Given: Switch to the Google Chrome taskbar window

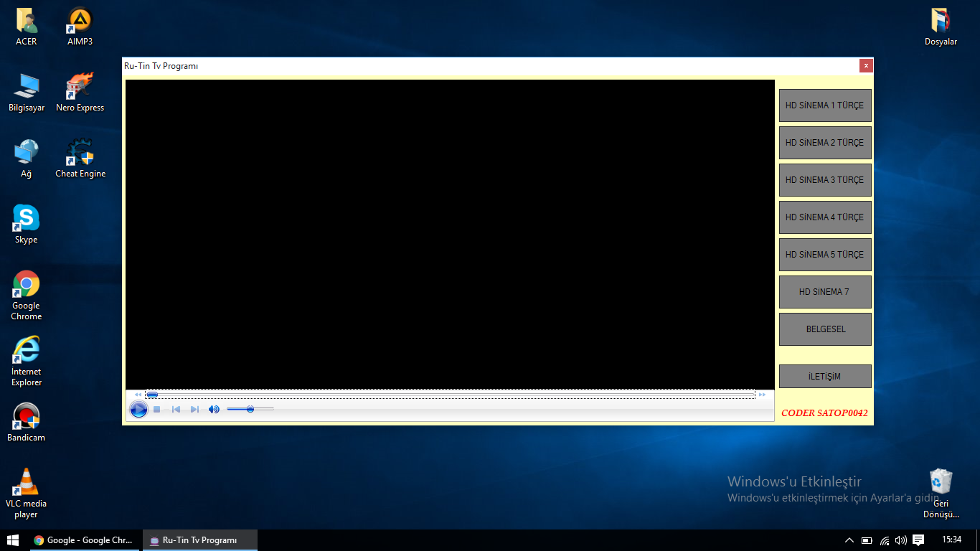Looking at the screenshot, I should pos(85,540).
